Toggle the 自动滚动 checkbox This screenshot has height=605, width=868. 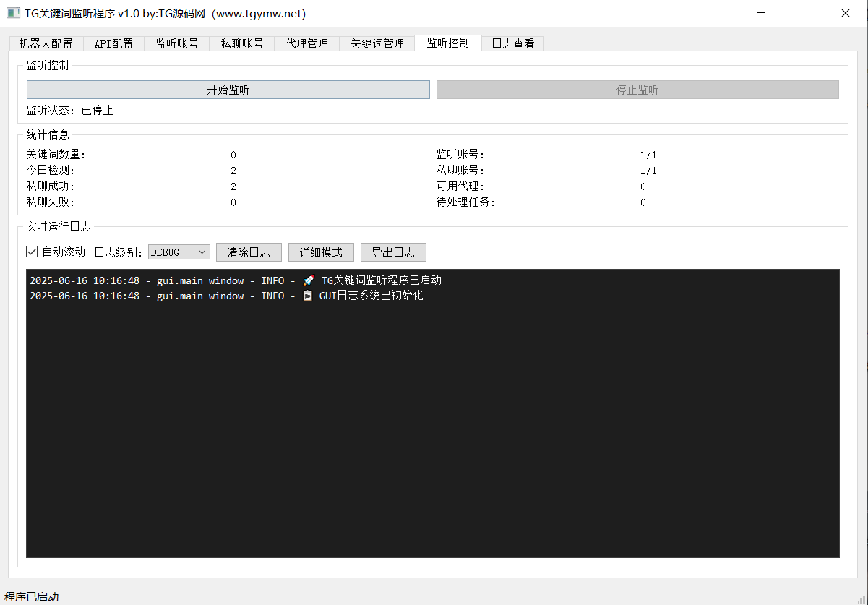pos(32,252)
